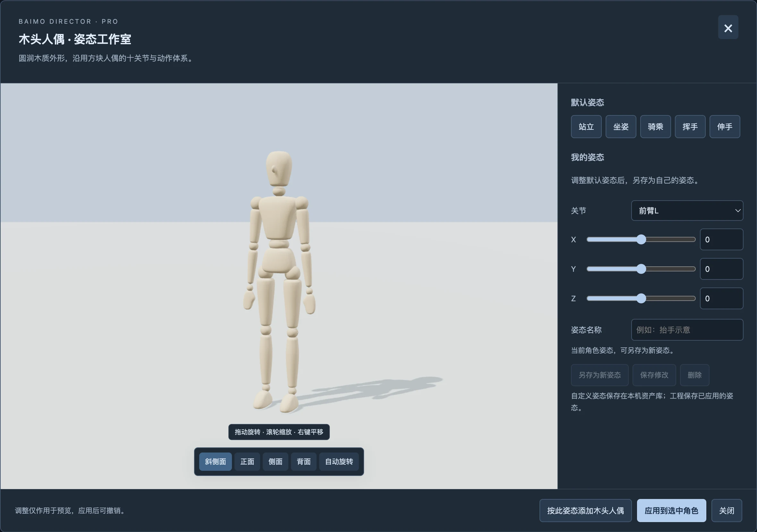
Task: Click the 姿态名称 name input field
Action: tap(687, 330)
